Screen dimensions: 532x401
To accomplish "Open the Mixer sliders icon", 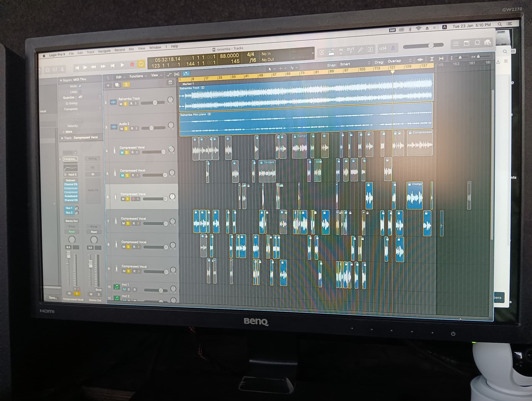I will [55, 70].
